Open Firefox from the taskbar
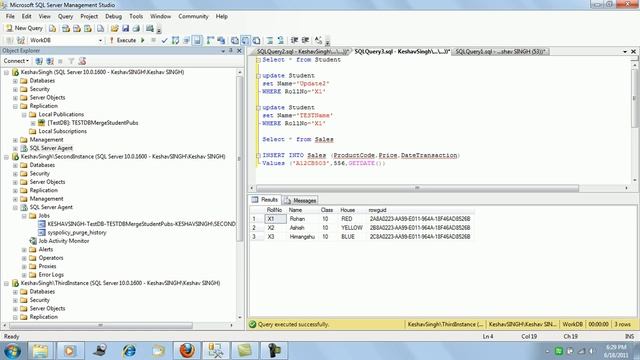Image resolution: width=640 pixels, height=360 pixels. point(187,351)
